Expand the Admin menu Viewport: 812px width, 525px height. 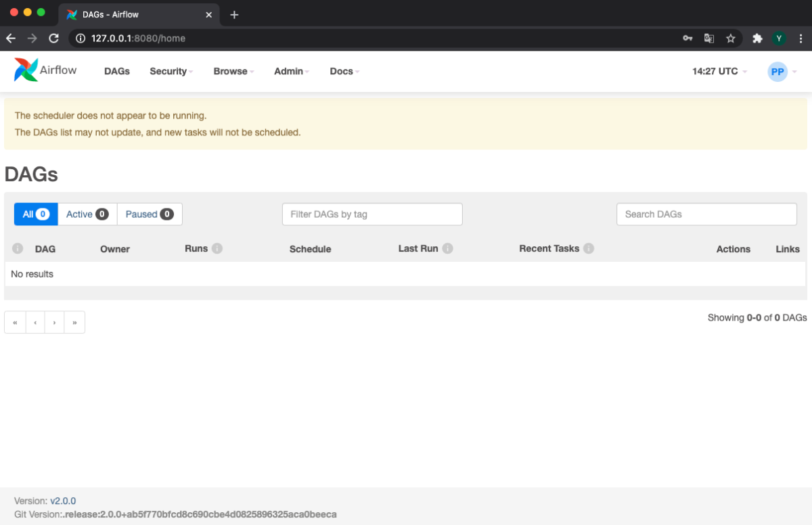292,71
